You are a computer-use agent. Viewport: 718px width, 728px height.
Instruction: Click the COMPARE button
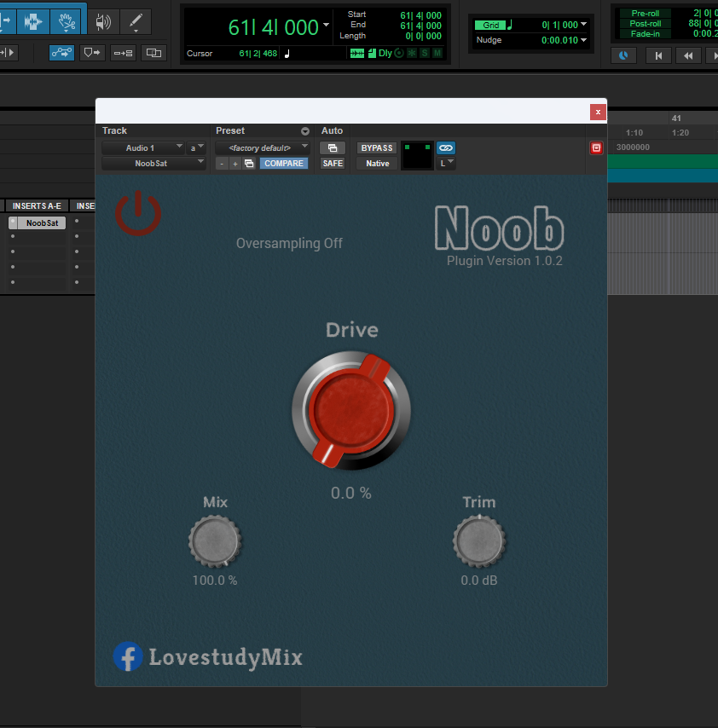tap(283, 163)
